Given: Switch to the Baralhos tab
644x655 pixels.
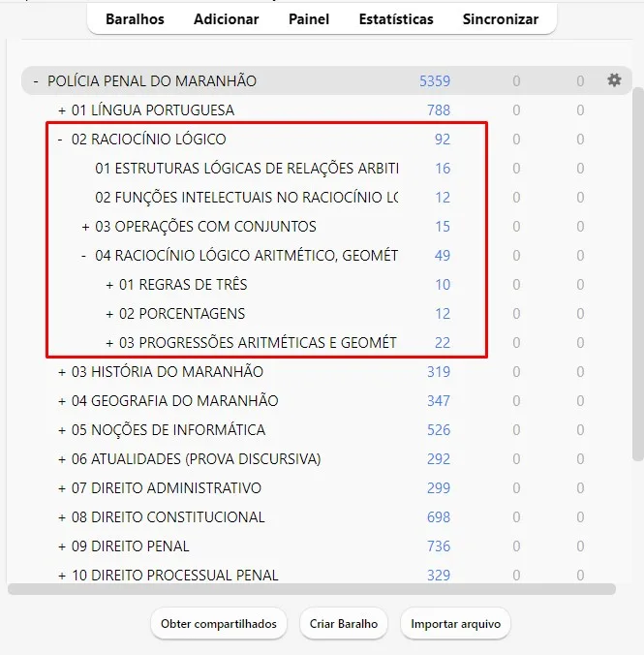Looking at the screenshot, I should click(x=135, y=19).
